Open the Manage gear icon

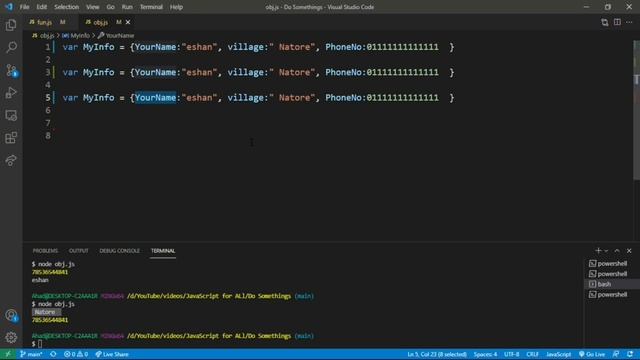(x=11, y=337)
